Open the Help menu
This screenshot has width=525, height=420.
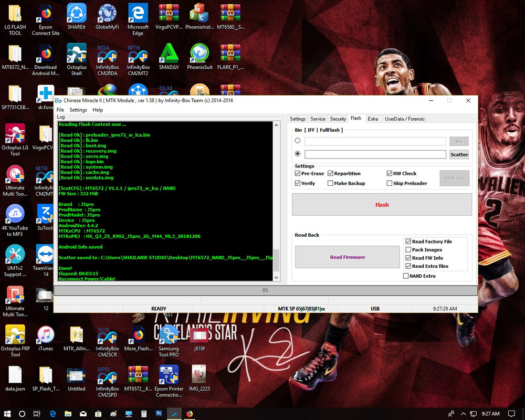pos(98,110)
